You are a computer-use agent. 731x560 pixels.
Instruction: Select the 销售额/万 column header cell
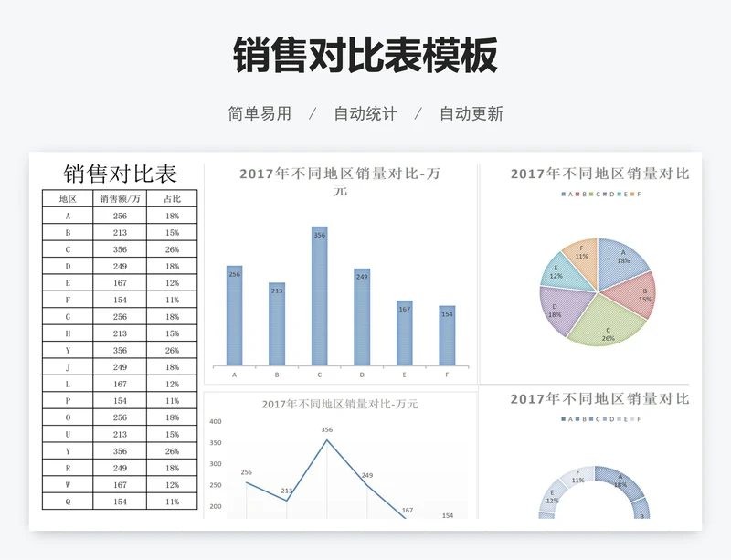(120, 198)
